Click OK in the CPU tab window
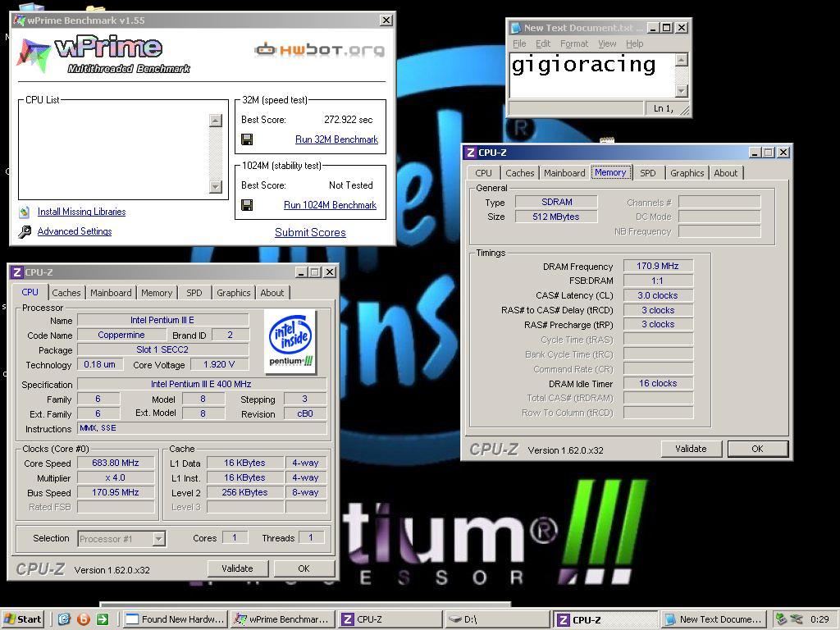The width and height of the screenshot is (840, 630). point(304,568)
